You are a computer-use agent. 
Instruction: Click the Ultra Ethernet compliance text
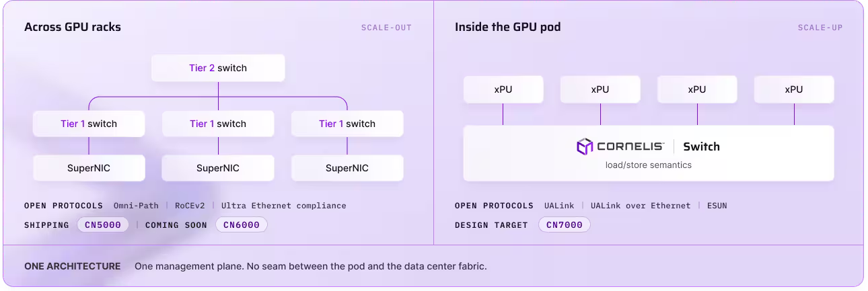283,206
